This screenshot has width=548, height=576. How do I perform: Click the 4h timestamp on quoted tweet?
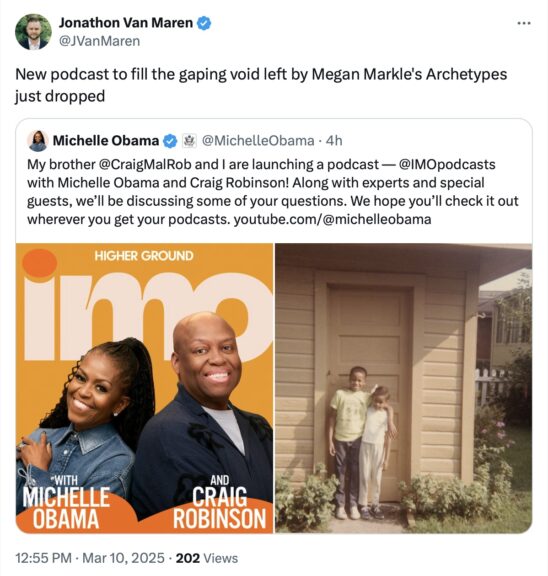(x=334, y=141)
